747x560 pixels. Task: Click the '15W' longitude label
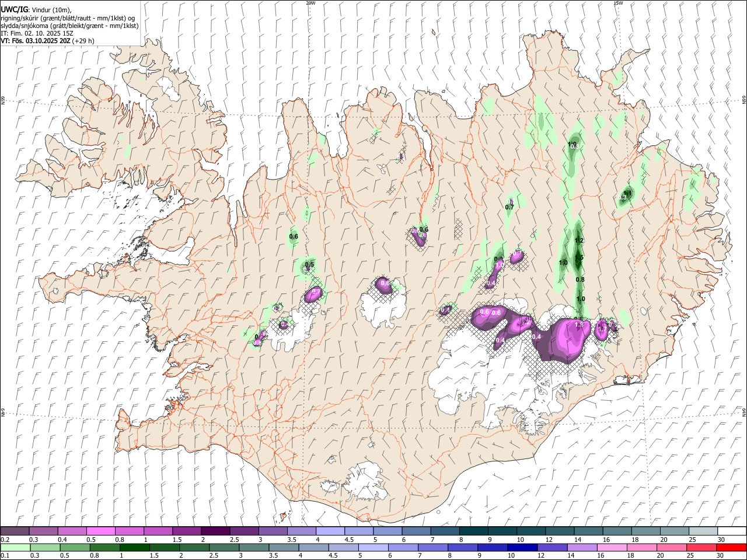pyautogui.click(x=617, y=3)
